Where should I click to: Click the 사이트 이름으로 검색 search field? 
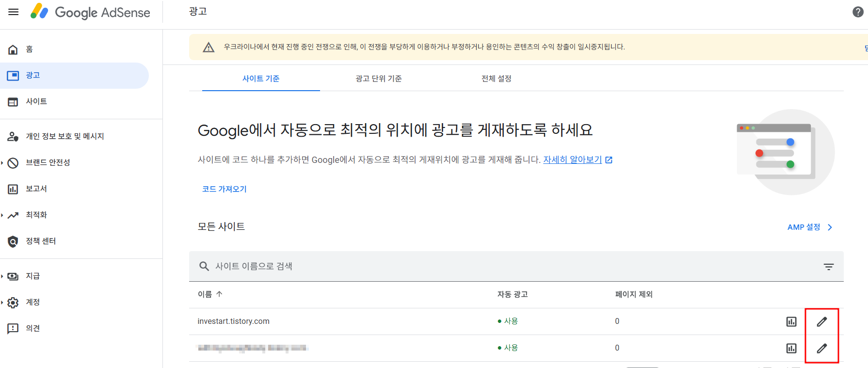point(516,266)
